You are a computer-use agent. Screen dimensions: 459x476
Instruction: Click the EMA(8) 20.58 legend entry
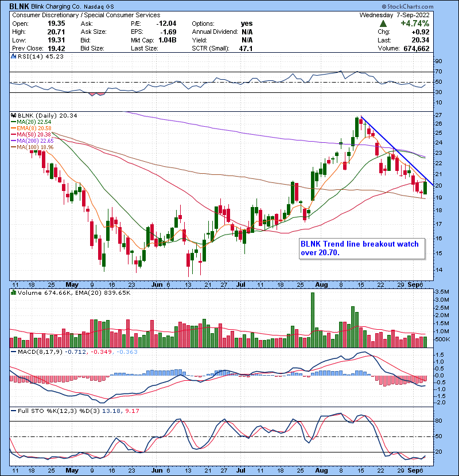click(x=31, y=128)
